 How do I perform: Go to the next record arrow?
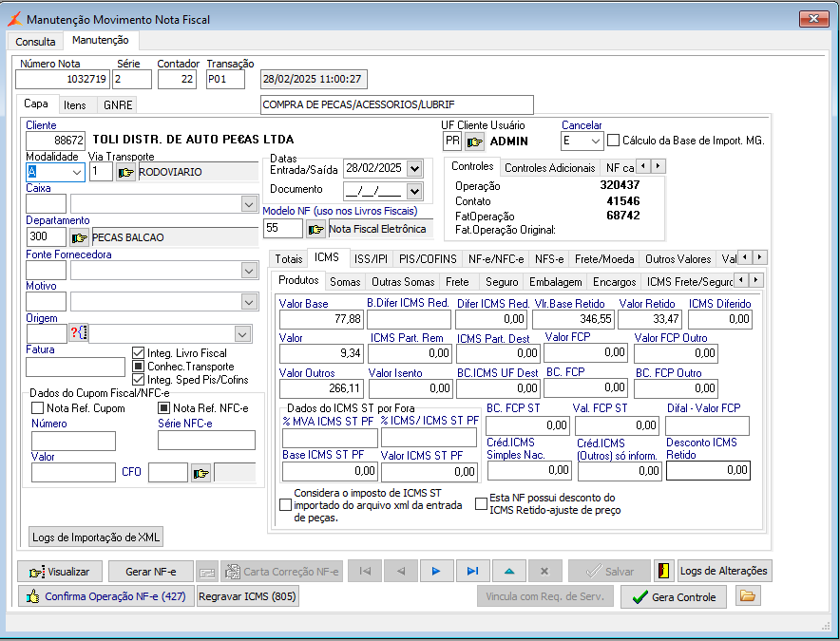(436, 571)
